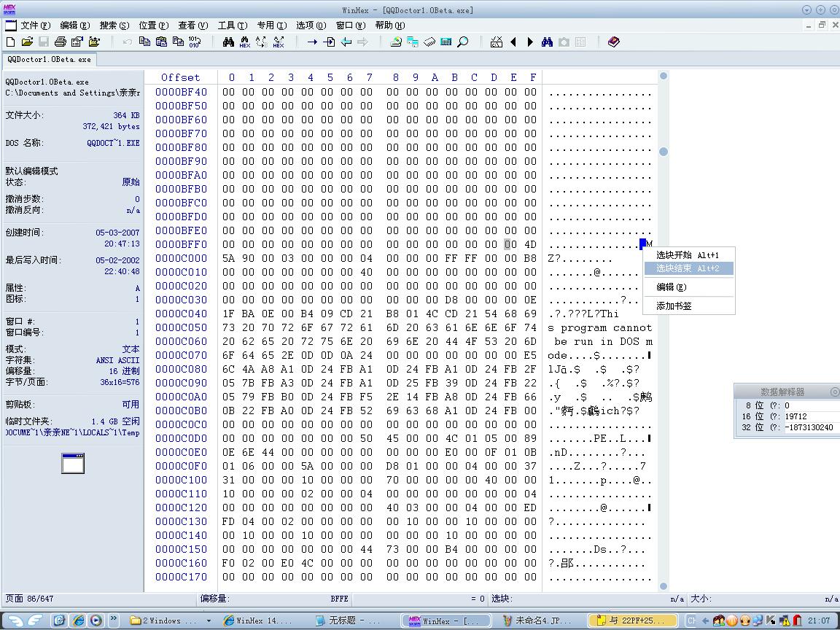
Task: Open the 工具(T) menu
Action: click(x=233, y=26)
